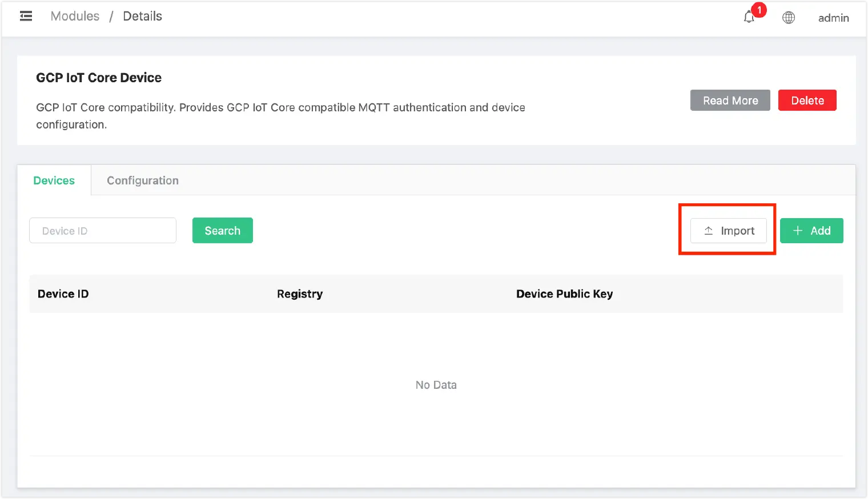Open the admin user menu
Screen dimensions: 868x499
pyautogui.click(x=833, y=18)
